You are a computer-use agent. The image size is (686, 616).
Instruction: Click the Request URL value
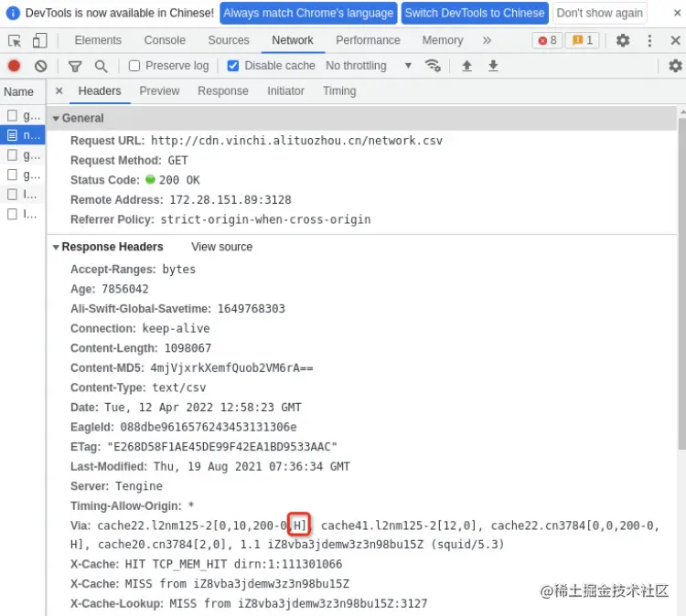click(x=296, y=141)
